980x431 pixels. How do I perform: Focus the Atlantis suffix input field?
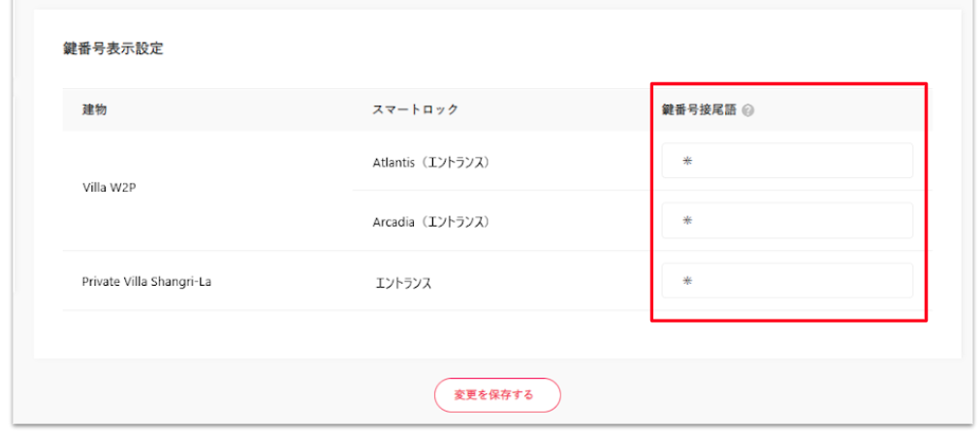(787, 162)
